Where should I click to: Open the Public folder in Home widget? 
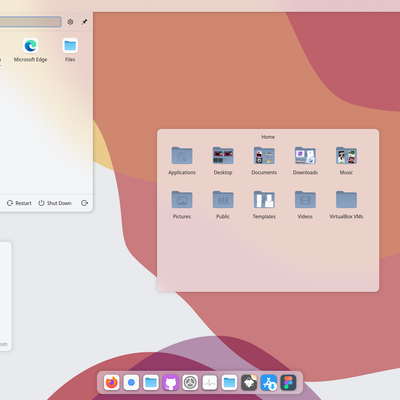(x=223, y=205)
